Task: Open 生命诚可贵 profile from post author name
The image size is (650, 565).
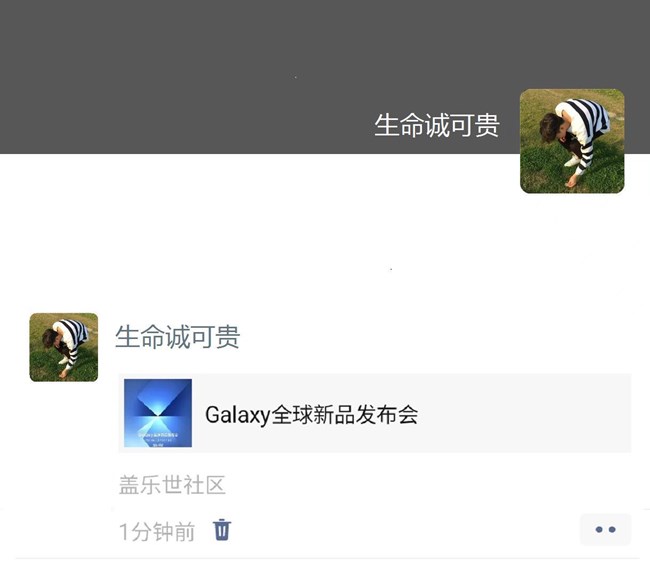Action: (177, 336)
